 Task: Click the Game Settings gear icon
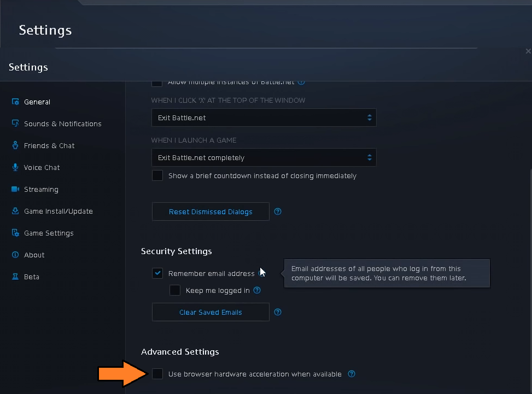15,233
